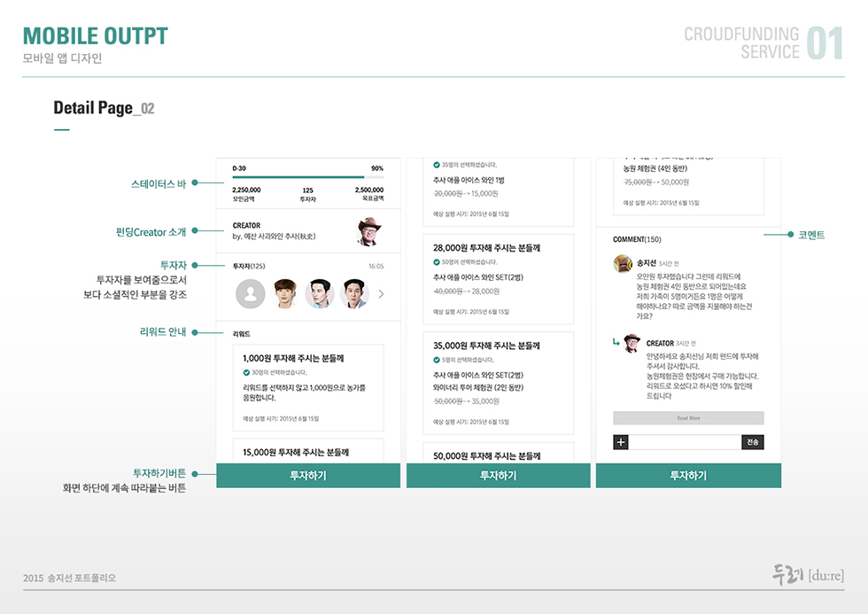The width and height of the screenshot is (868, 614).
Task: Expand investor list with the right chevron
Action: pyautogui.click(x=381, y=293)
